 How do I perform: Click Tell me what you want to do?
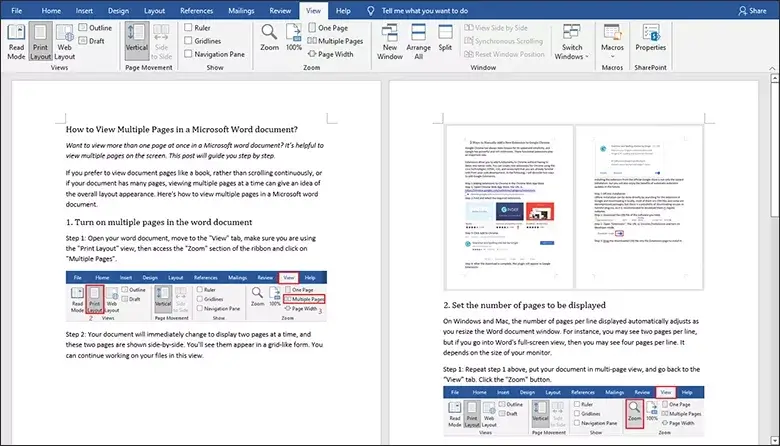[x=425, y=10]
